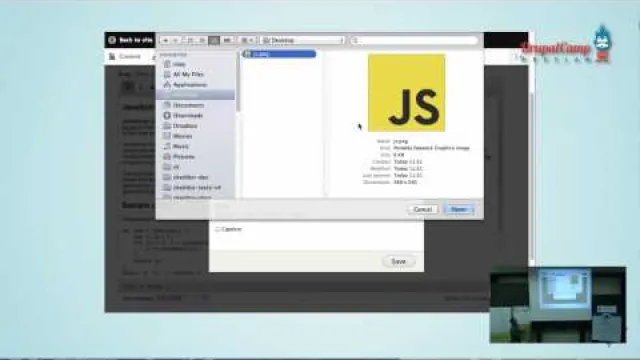Go back with the left arrow

[x=166, y=40]
